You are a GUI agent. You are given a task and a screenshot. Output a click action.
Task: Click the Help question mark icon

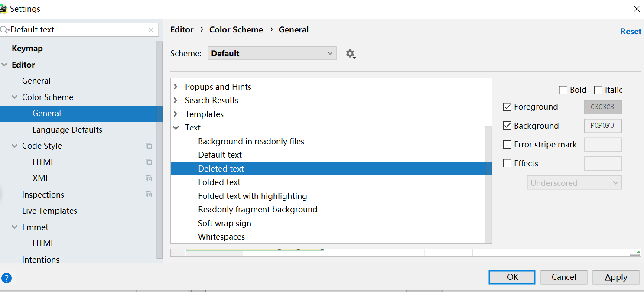click(7, 278)
